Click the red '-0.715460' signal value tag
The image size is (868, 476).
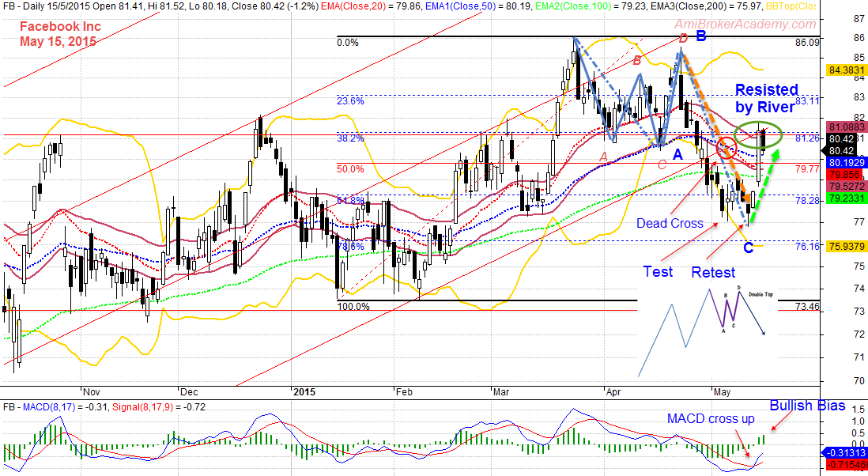pos(847,465)
